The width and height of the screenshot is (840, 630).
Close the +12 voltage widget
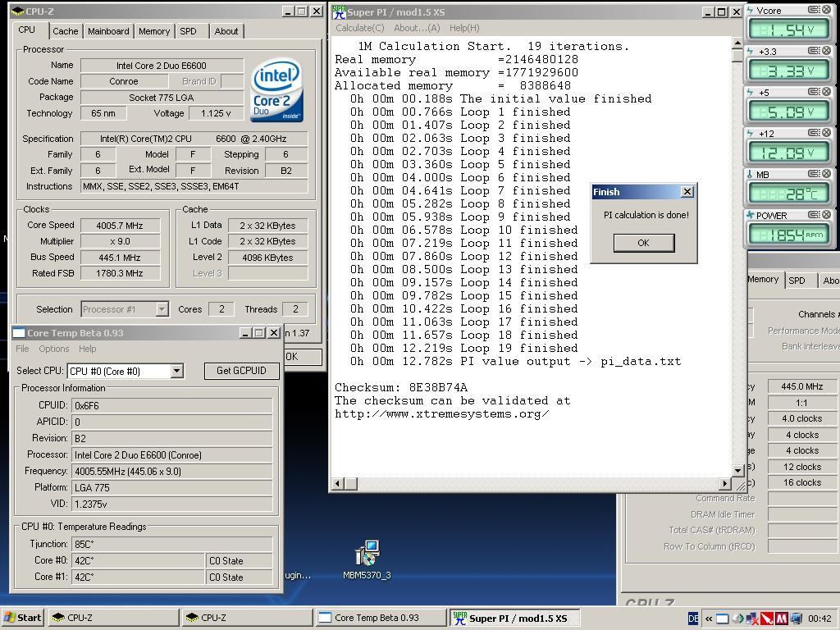[826, 133]
